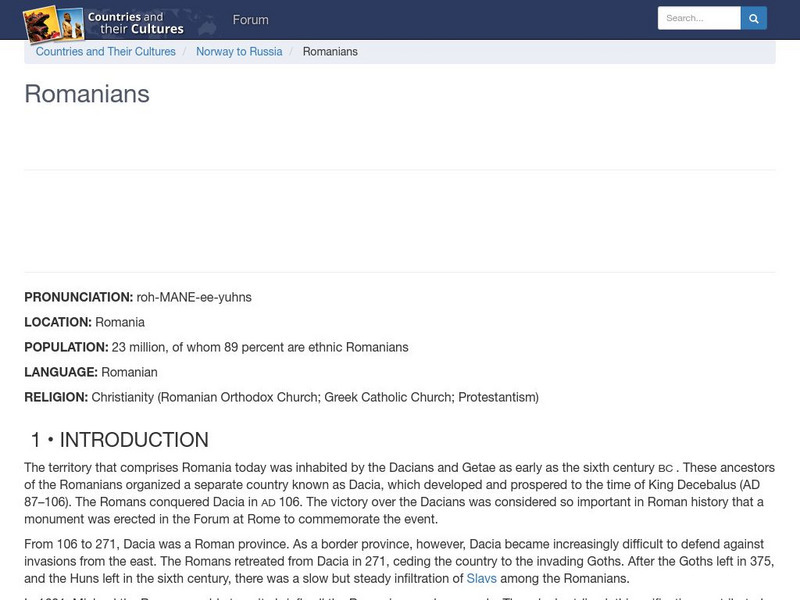The width and height of the screenshot is (800, 600).
Task: Click the text roh-MANE-ee-yuhns
Action: (194, 297)
